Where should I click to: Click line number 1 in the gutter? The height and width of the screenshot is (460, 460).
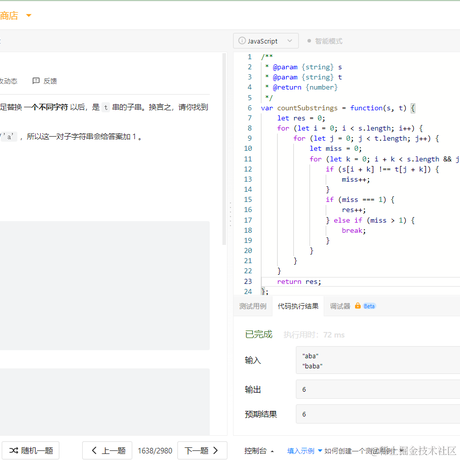(x=250, y=57)
